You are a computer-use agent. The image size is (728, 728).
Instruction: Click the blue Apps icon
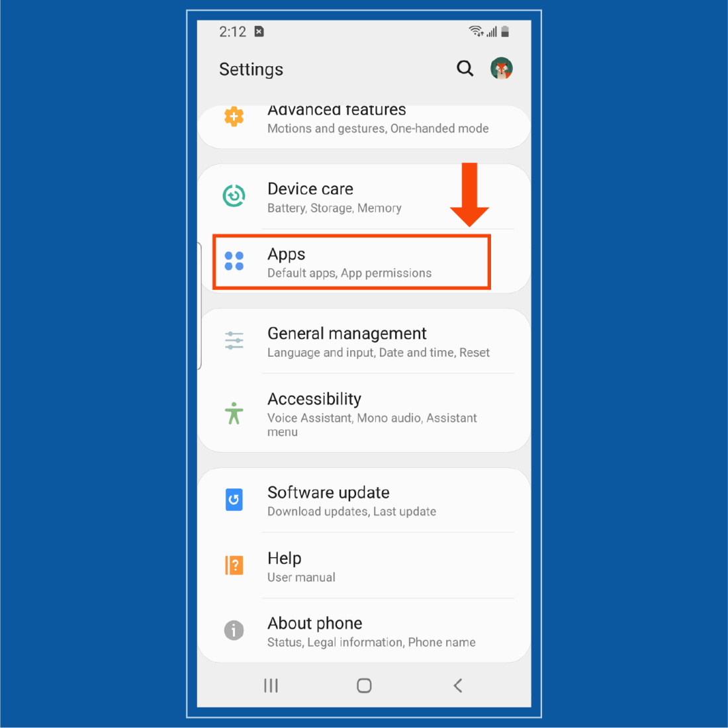click(x=234, y=261)
